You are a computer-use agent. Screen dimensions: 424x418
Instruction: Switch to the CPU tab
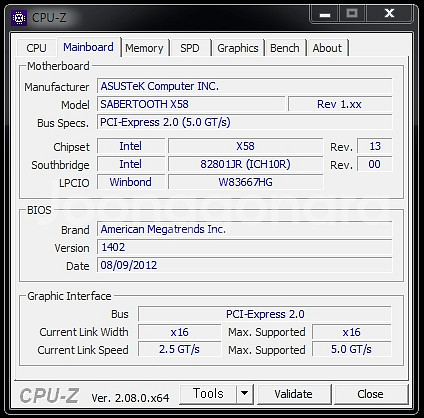coord(36,48)
